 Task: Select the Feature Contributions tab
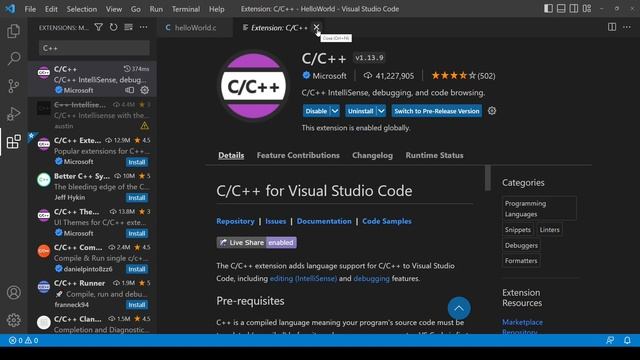298,156
